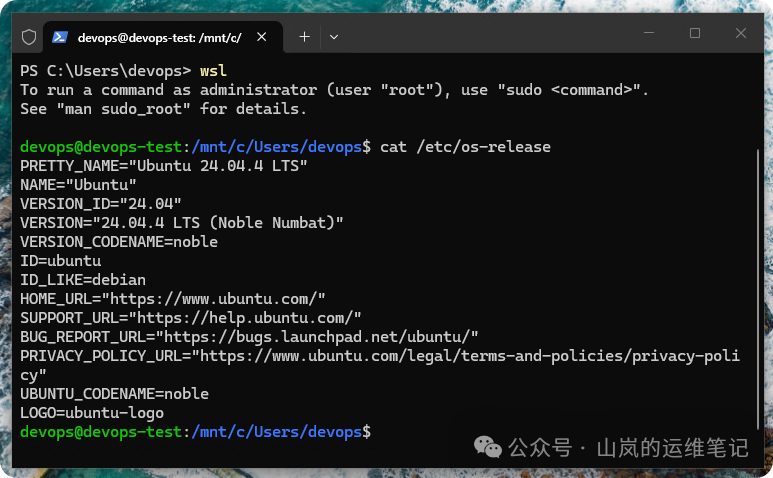This screenshot has width=773, height=478.
Task: Click the LOGO=ubuntu-logo line
Action: [92, 413]
